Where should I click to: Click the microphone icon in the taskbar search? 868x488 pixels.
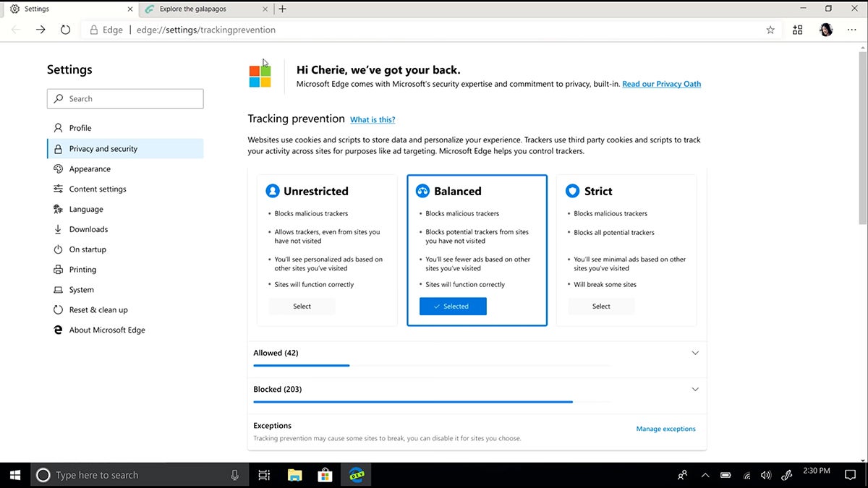point(233,475)
